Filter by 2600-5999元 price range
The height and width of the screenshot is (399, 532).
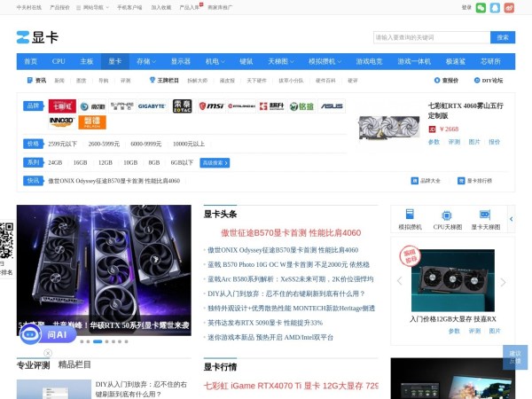104,144
